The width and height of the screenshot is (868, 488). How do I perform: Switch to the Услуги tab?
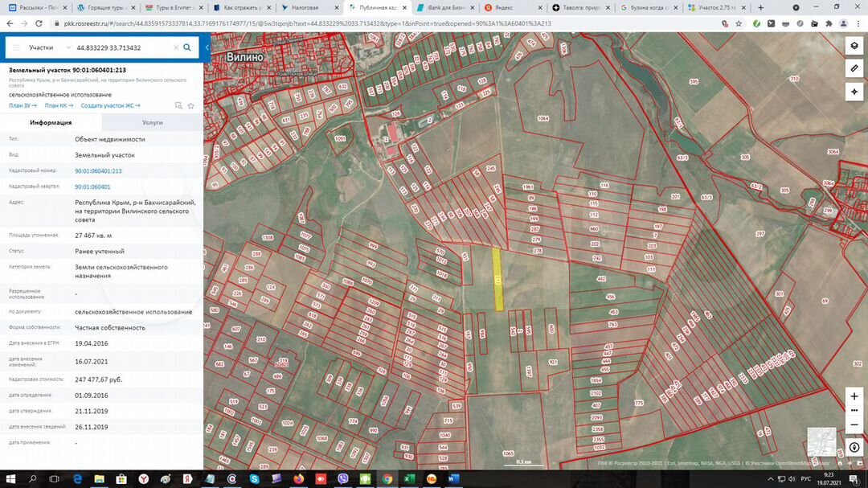(152, 122)
